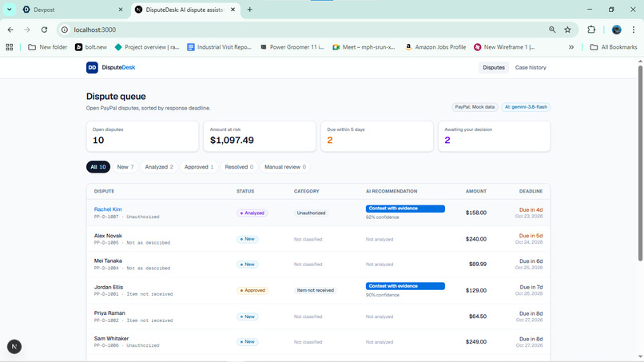Viewport: 644px width, 362px height.
Task: Open the Extensions puzzle icon
Action: (591, 30)
